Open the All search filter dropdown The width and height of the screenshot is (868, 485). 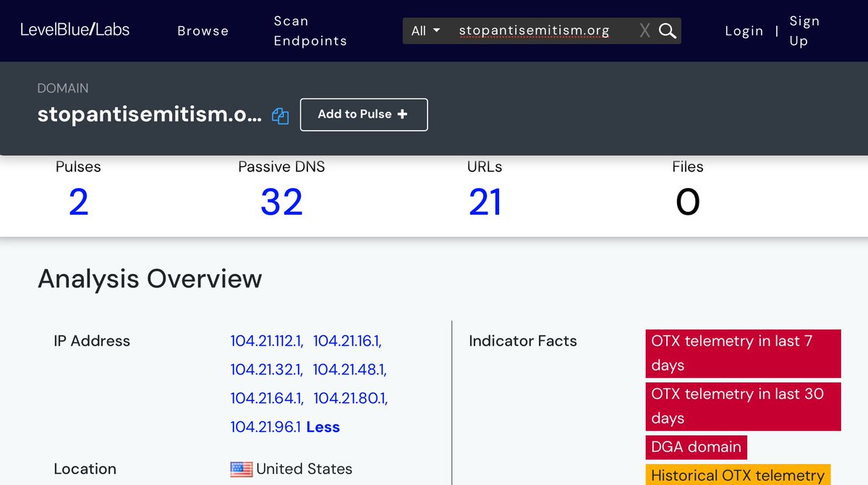click(425, 30)
